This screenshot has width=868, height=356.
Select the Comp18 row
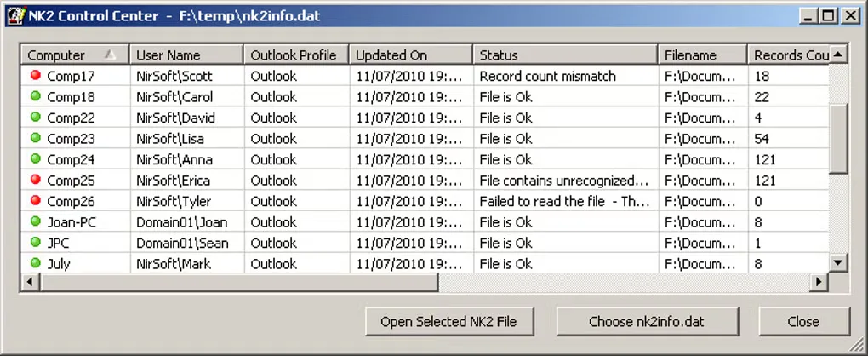pyautogui.click(x=425, y=97)
